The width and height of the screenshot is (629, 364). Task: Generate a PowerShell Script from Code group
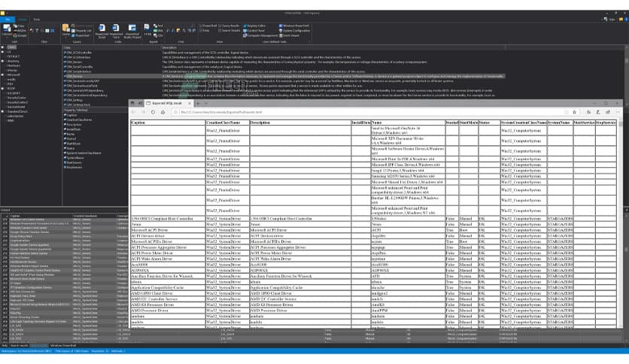102,31
